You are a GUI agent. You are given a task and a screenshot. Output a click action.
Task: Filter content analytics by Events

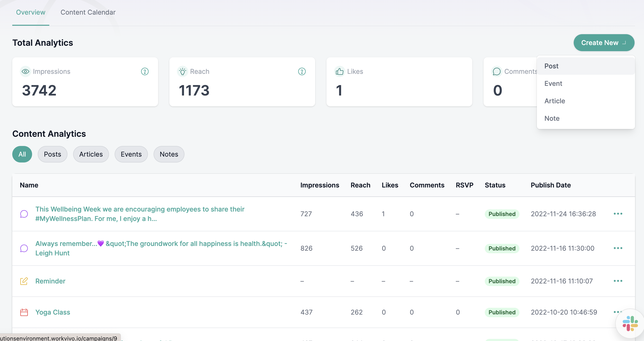click(131, 154)
